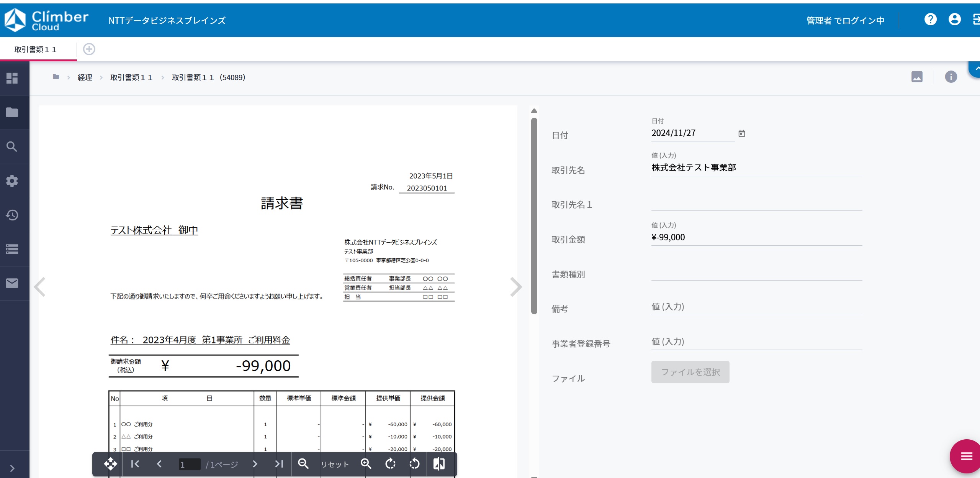This screenshot has height=478, width=980.
Task: Zoom in on the invoice preview
Action: [x=366, y=464]
